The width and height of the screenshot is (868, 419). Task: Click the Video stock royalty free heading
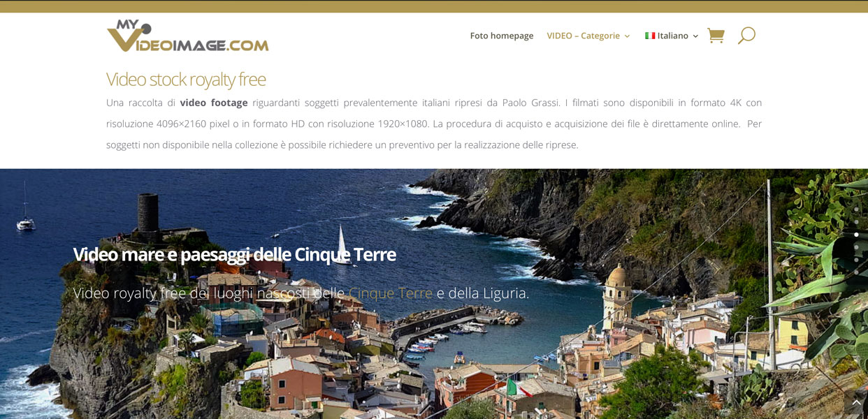(186, 79)
